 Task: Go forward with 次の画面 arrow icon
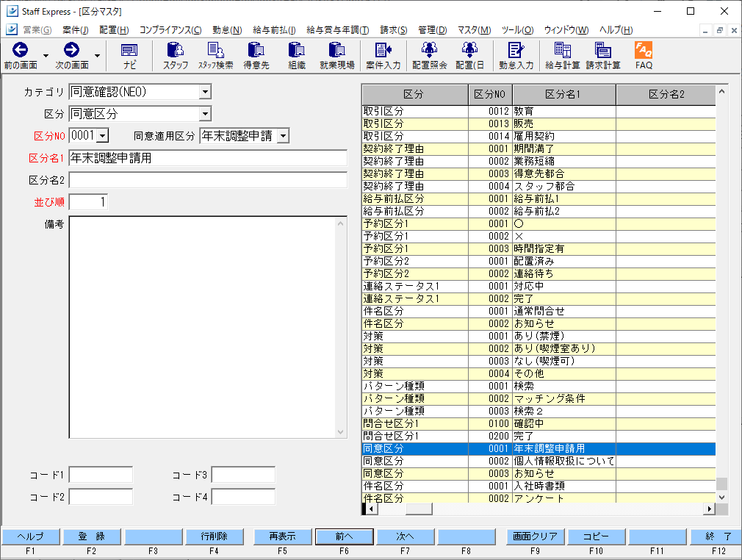71,50
